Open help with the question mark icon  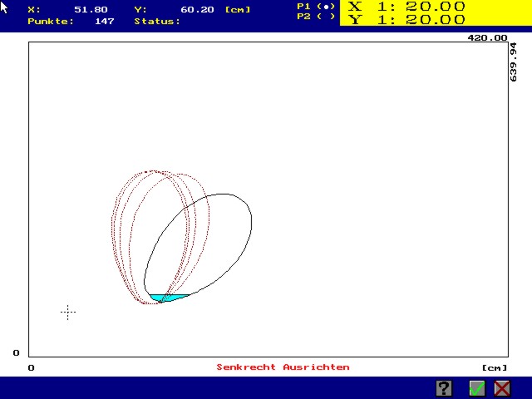pos(444,388)
